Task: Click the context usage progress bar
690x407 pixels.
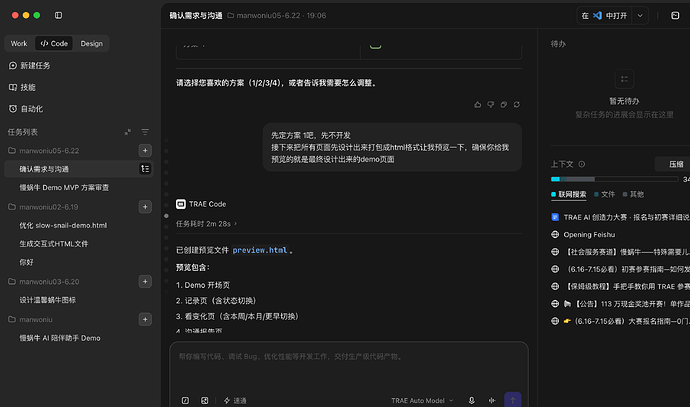Action: click(614, 179)
